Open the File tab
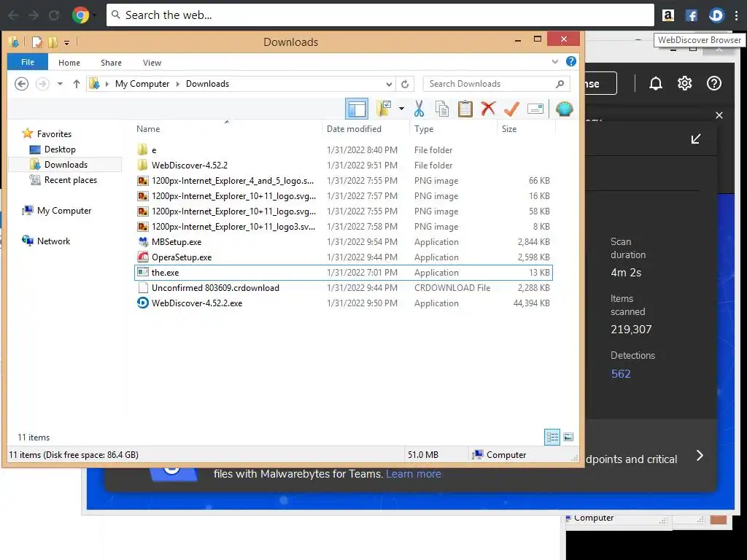Image resolution: width=747 pixels, height=560 pixels. pyautogui.click(x=28, y=62)
